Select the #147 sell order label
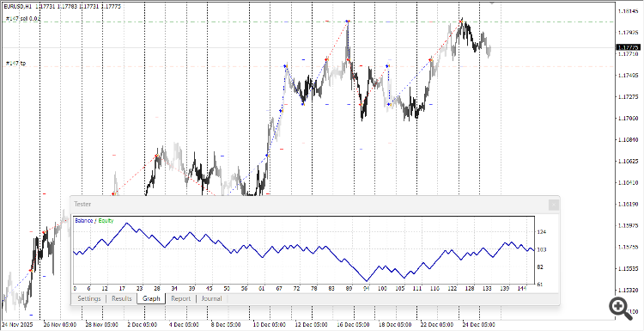 coord(22,19)
